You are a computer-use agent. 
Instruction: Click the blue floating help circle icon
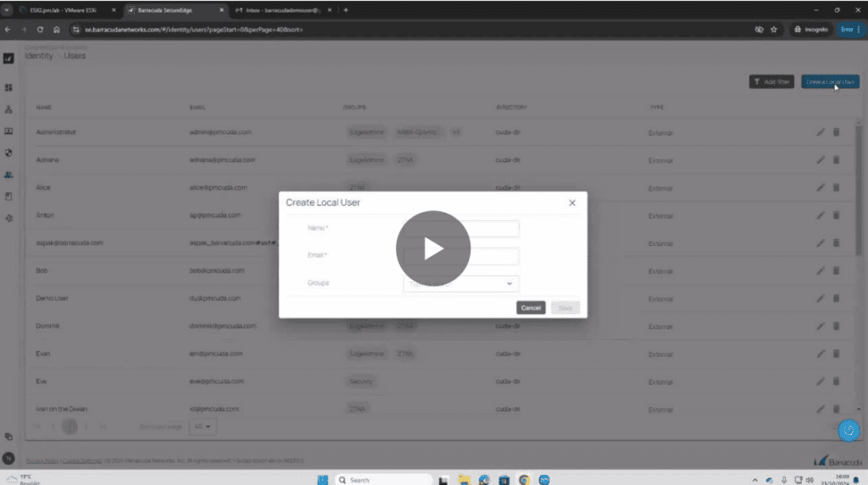(x=849, y=431)
